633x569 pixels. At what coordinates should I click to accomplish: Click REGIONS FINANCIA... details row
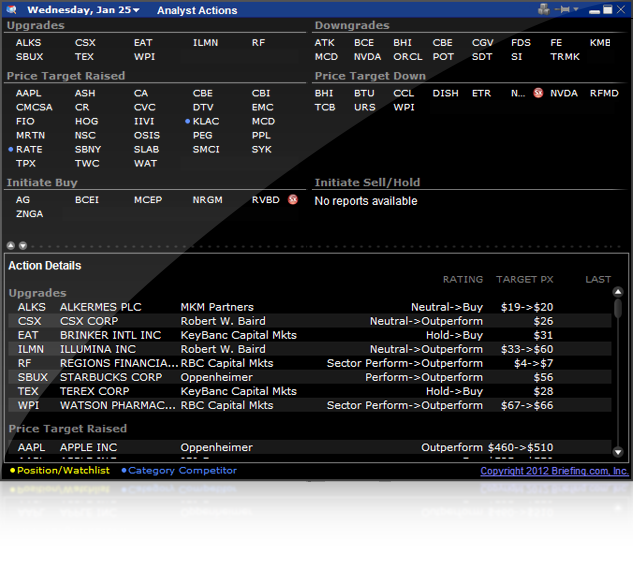coord(310,363)
